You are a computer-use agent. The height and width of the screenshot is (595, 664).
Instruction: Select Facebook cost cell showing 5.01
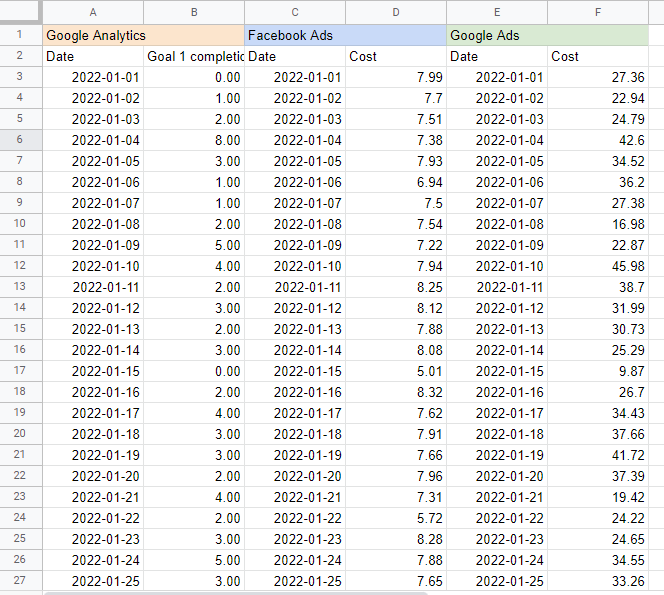396,371
